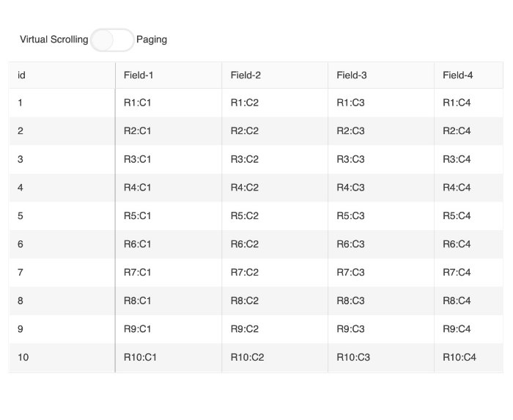Click the id column header
The width and height of the screenshot is (513, 420).
(62, 75)
